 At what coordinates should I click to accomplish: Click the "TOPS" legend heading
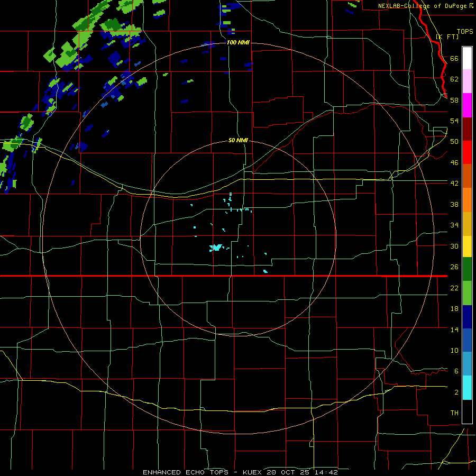pos(465,32)
